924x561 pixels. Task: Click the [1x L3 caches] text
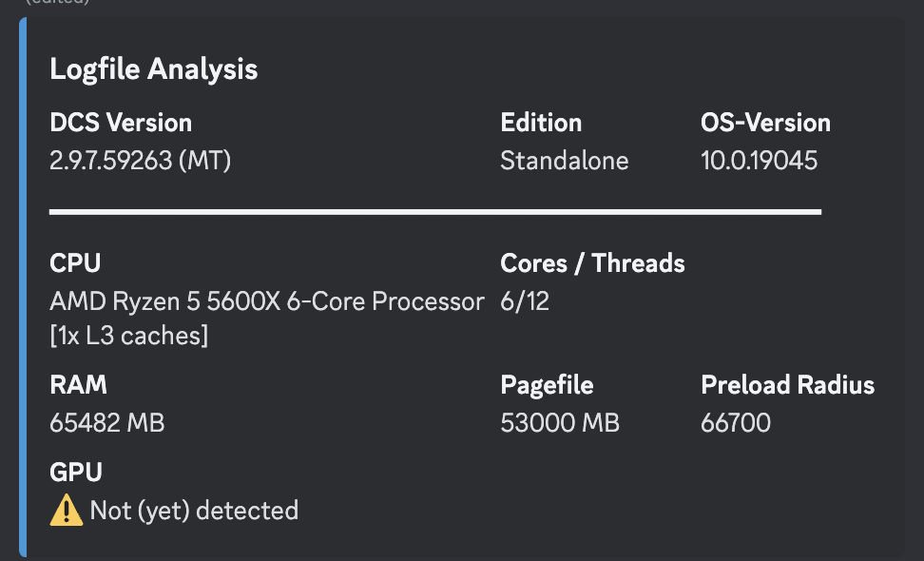pos(129,336)
